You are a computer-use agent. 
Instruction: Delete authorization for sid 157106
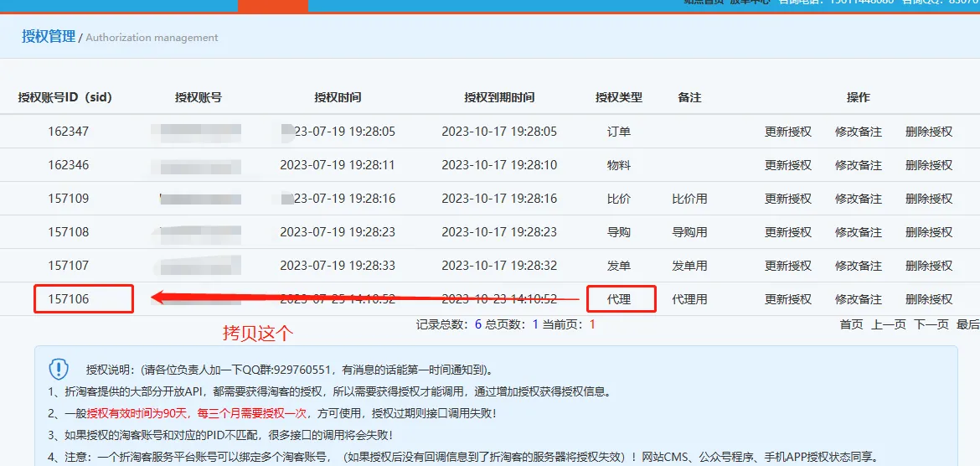(928, 299)
